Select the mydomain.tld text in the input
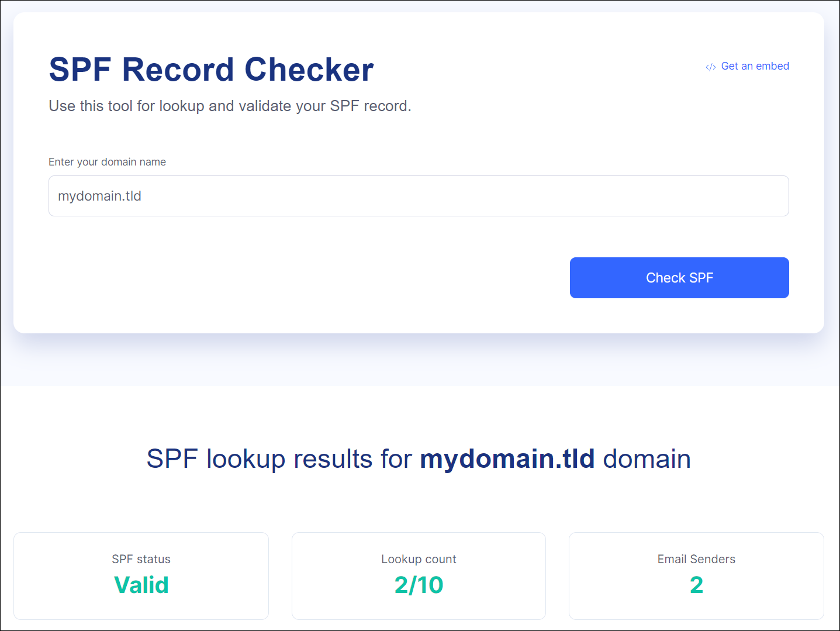The height and width of the screenshot is (631, 840). (x=99, y=196)
